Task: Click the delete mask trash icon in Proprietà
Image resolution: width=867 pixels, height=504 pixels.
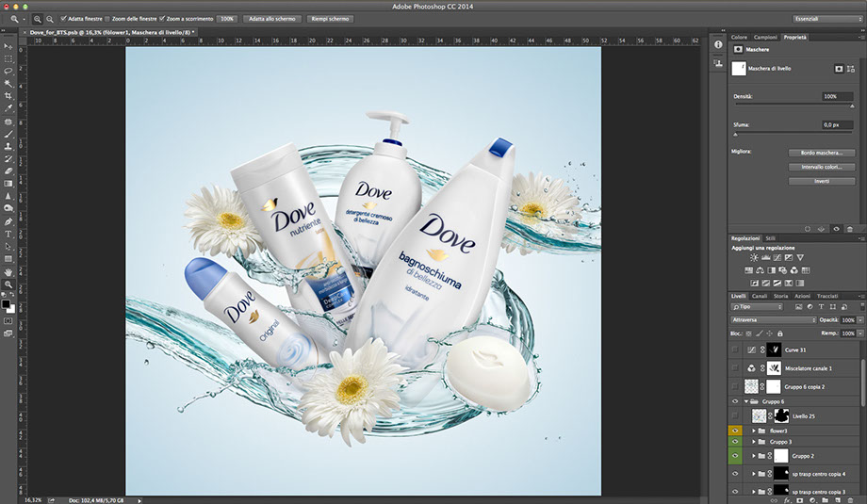Action: (x=849, y=229)
